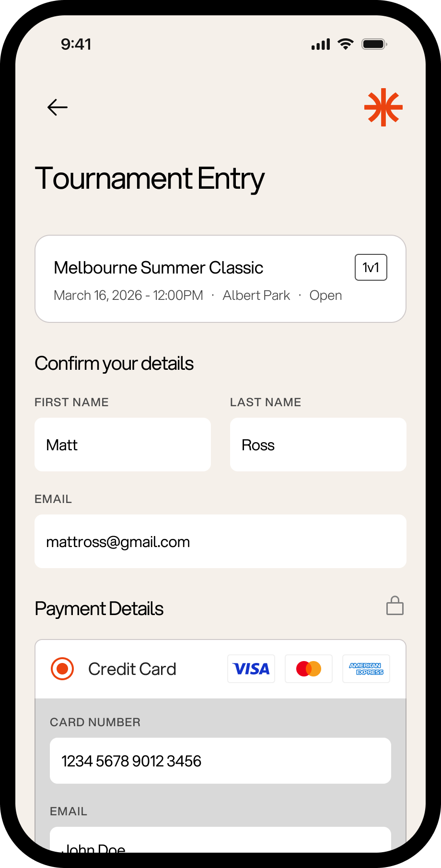
Task: Select the VISA payment logo
Action: coord(251,668)
